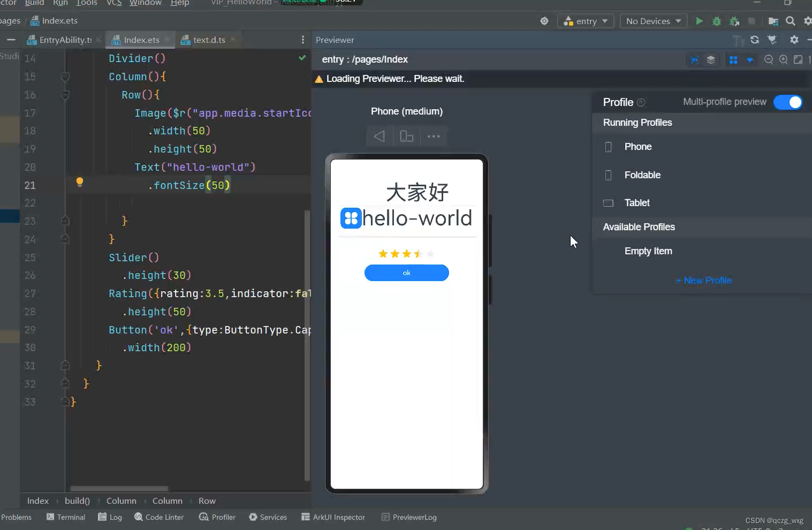The image size is (812, 530).
Task: Click the star rating in phone preview
Action: pos(407,254)
